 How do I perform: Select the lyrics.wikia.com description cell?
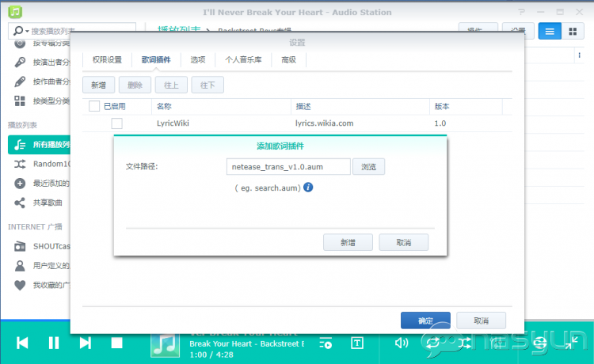[324, 123]
